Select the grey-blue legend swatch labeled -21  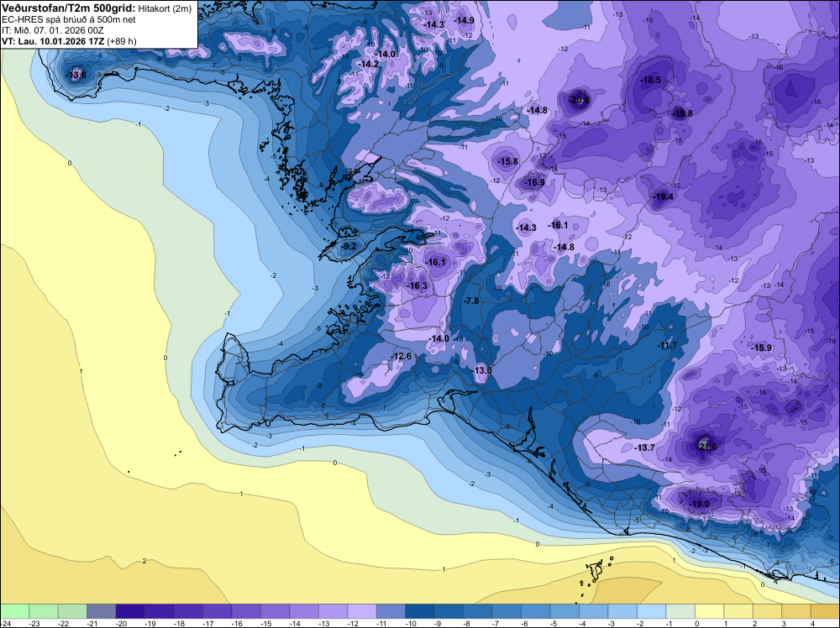tap(102, 611)
